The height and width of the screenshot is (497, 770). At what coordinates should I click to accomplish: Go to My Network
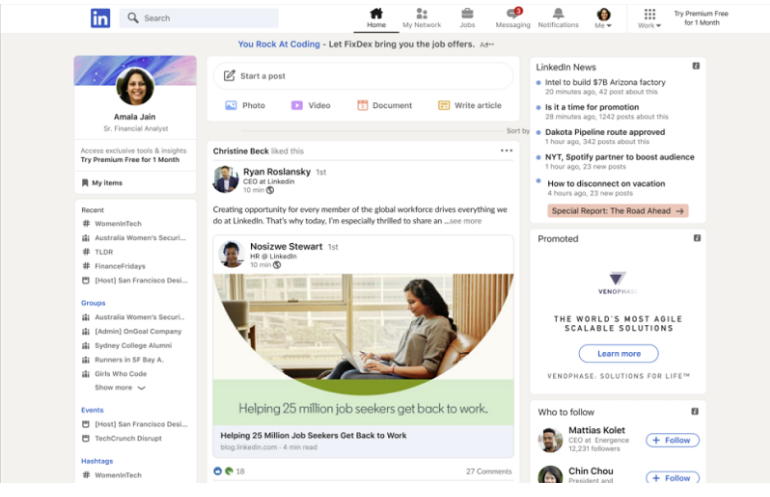tap(421, 19)
